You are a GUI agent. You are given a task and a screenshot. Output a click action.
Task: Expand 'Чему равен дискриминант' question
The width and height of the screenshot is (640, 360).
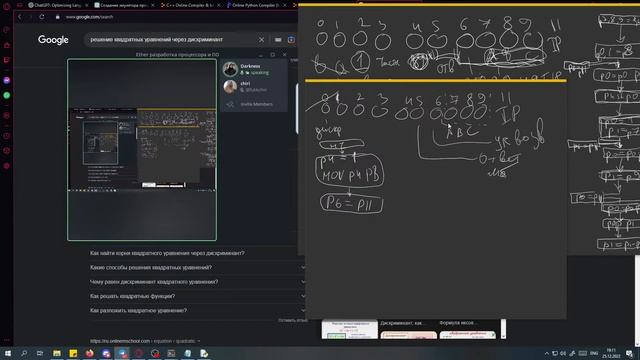pos(198,282)
